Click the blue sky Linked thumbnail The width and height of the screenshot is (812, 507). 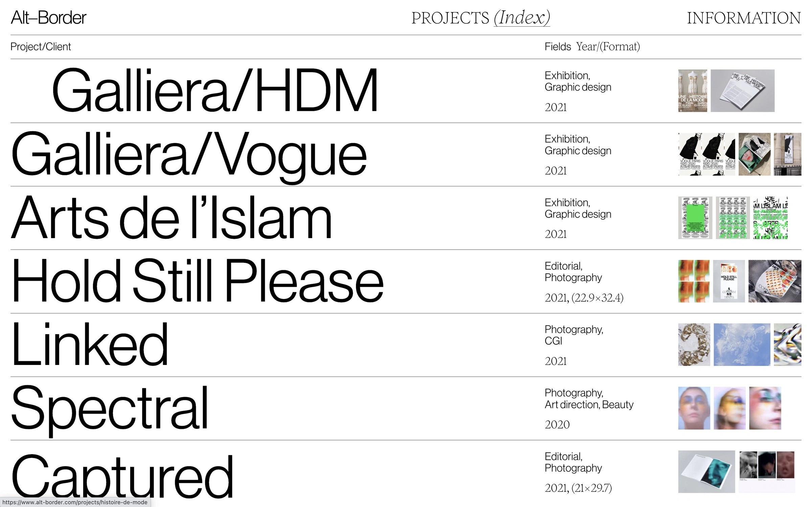pyautogui.click(x=742, y=345)
